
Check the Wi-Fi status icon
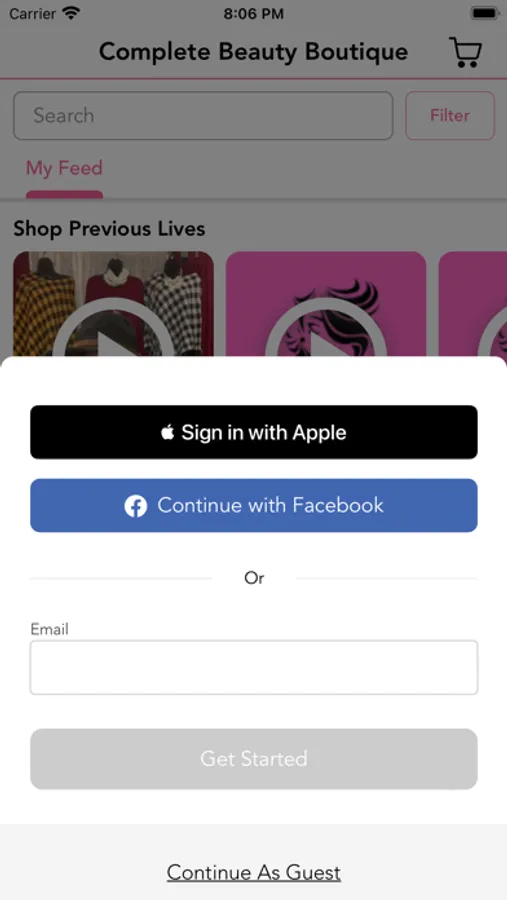(72, 13)
